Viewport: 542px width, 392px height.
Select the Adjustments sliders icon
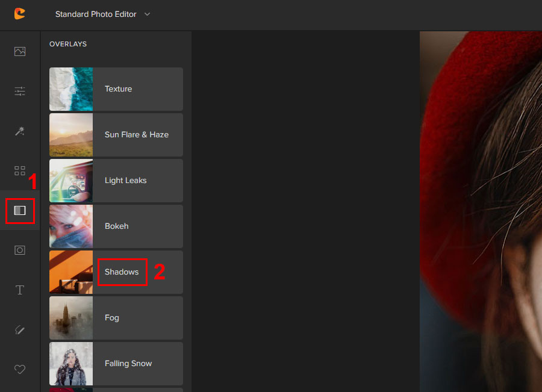[20, 91]
